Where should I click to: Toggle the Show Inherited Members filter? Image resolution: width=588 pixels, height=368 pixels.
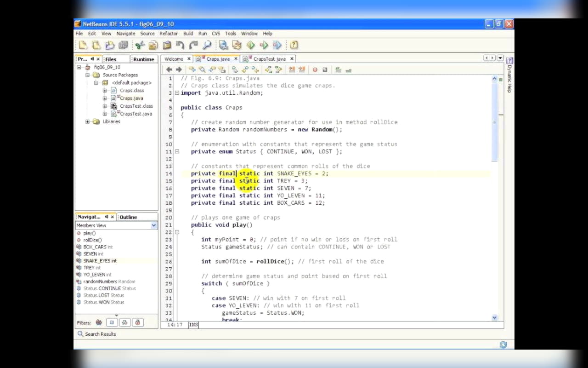[x=99, y=322]
